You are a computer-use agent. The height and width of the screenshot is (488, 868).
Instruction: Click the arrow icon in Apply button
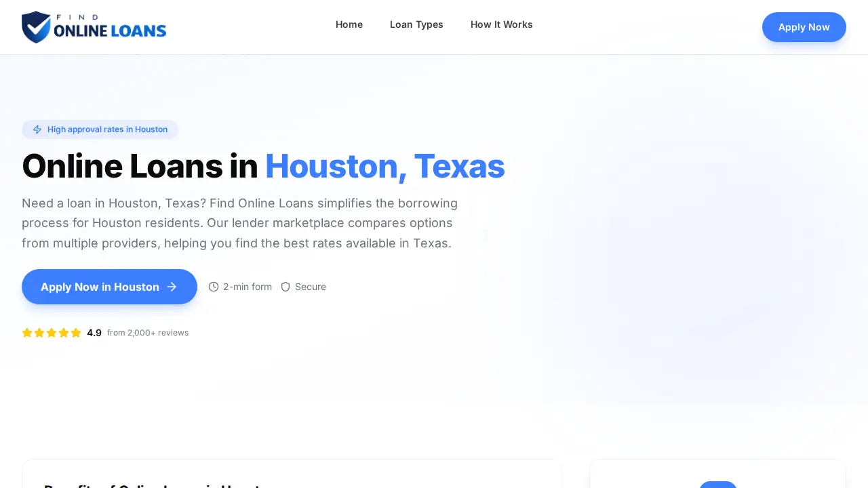coord(172,287)
